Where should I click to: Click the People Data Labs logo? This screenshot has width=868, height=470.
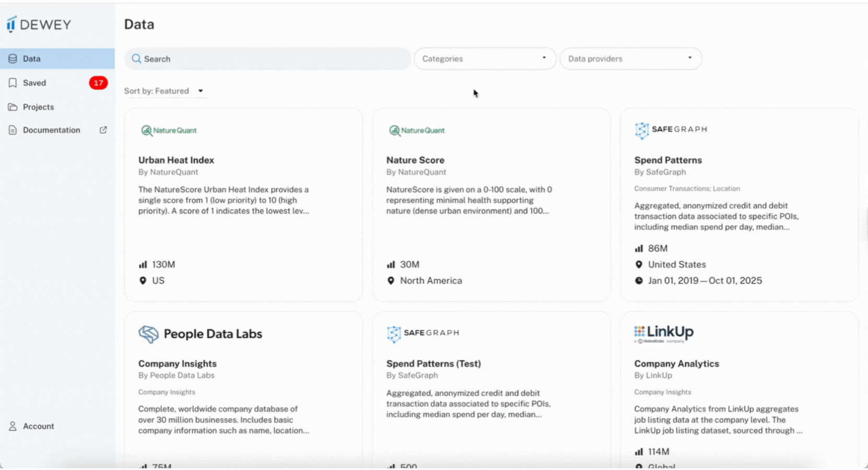[200, 334]
